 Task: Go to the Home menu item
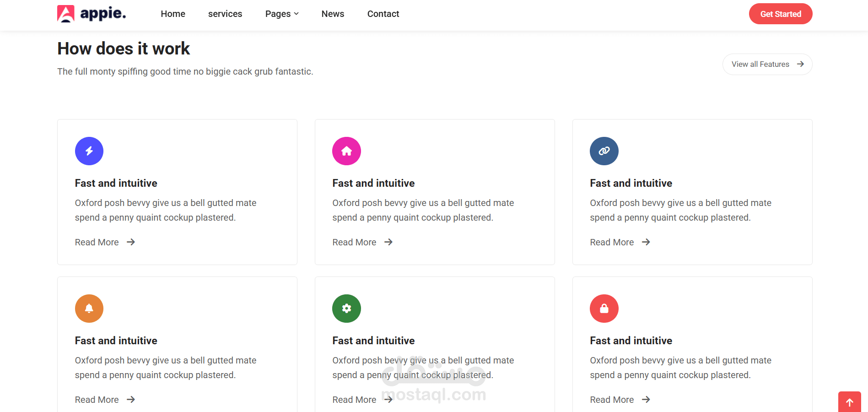tap(173, 14)
